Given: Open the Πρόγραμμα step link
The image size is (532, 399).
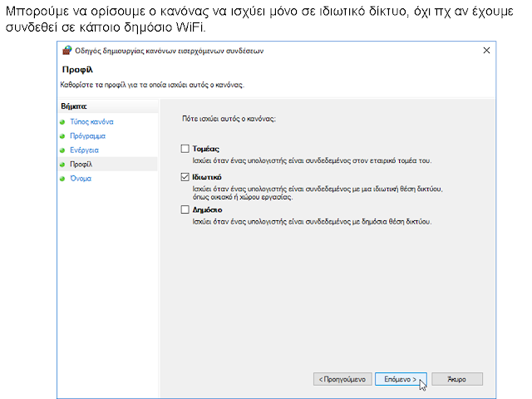Looking at the screenshot, I should click(x=87, y=136).
